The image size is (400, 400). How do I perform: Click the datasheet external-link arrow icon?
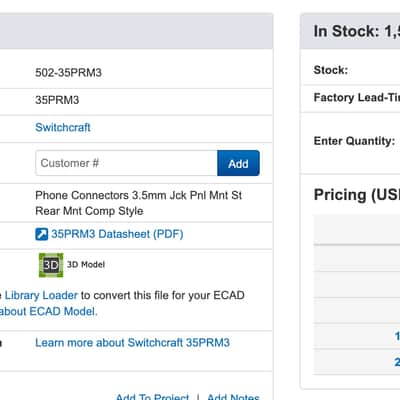click(x=42, y=234)
